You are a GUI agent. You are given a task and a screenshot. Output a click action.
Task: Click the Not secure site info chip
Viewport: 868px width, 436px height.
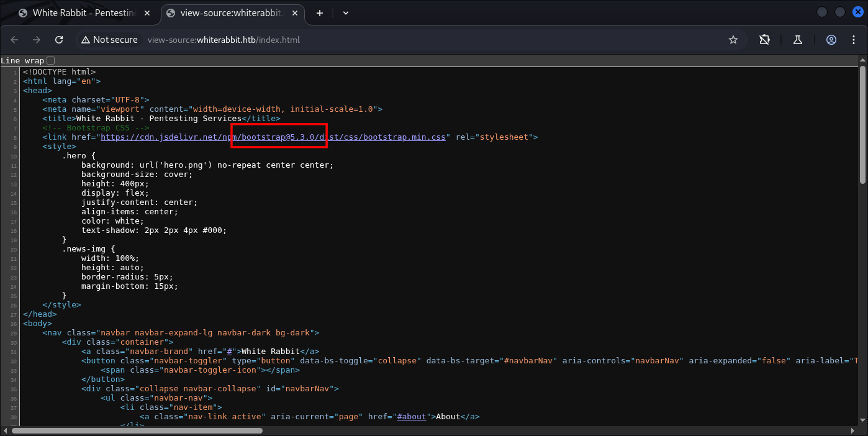click(x=109, y=40)
